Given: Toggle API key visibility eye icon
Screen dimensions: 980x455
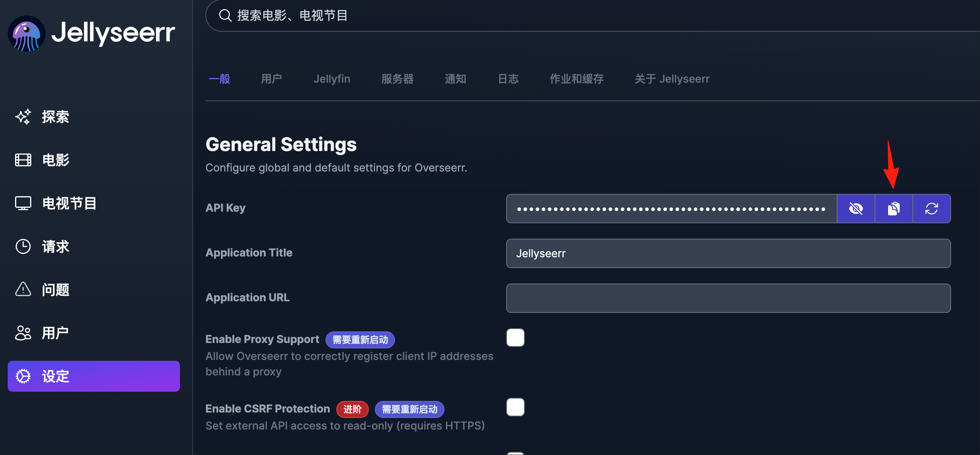Looking at the screenshot, I should tap(856, 209).
